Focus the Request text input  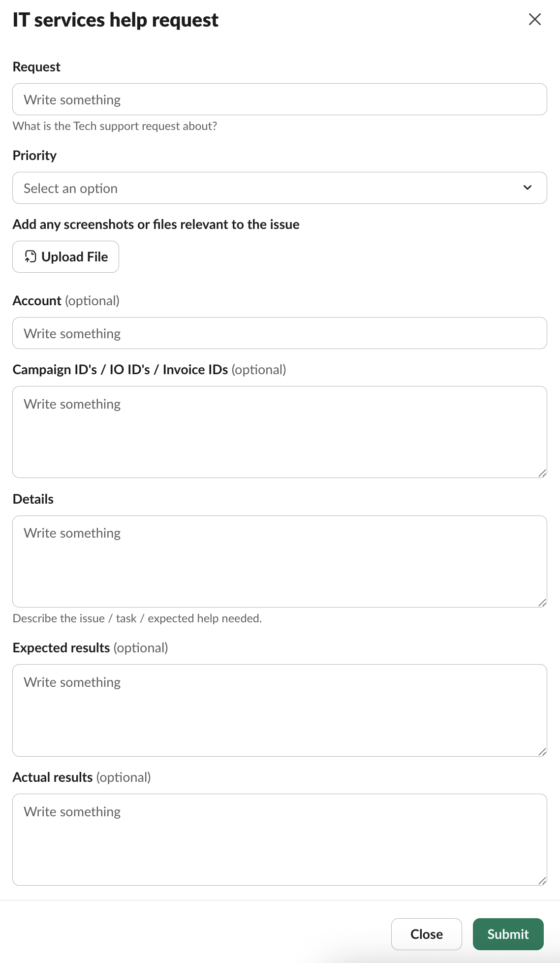tap(280, 99)
